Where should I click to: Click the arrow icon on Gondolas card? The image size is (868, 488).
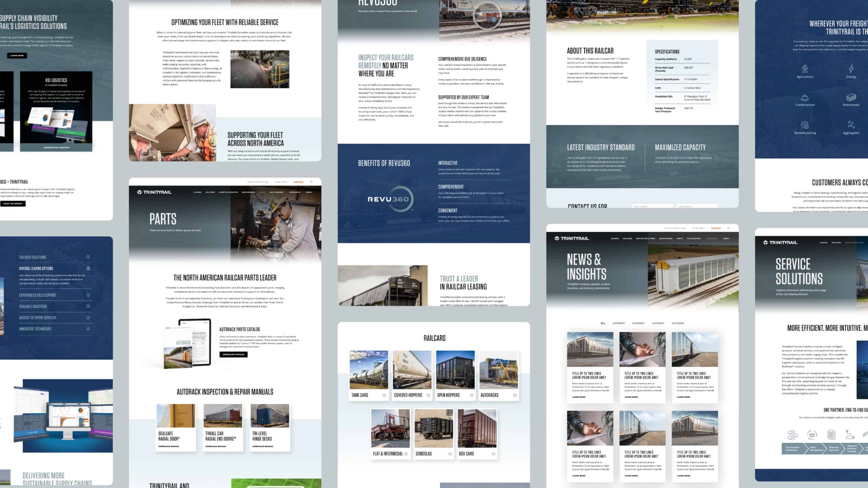coord(450,454)
